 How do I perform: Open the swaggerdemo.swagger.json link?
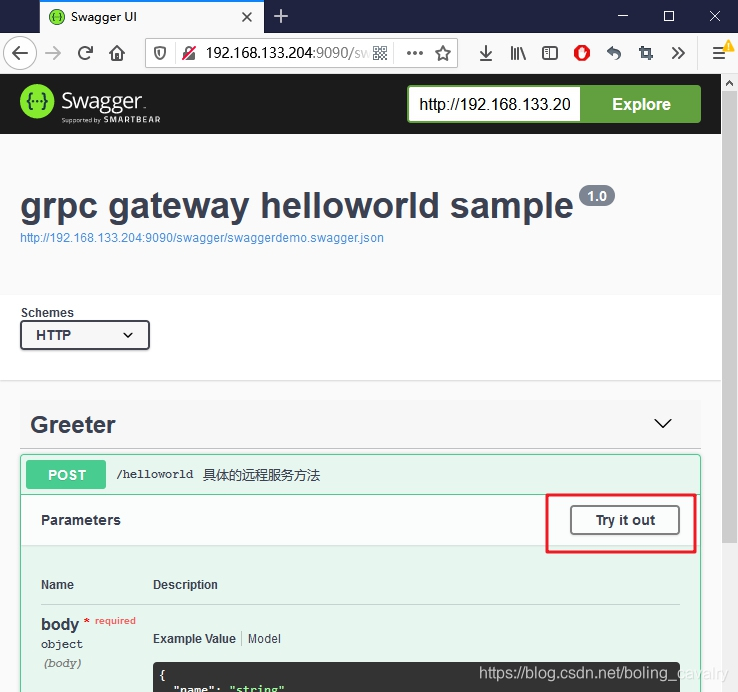(x=202, y=238)
